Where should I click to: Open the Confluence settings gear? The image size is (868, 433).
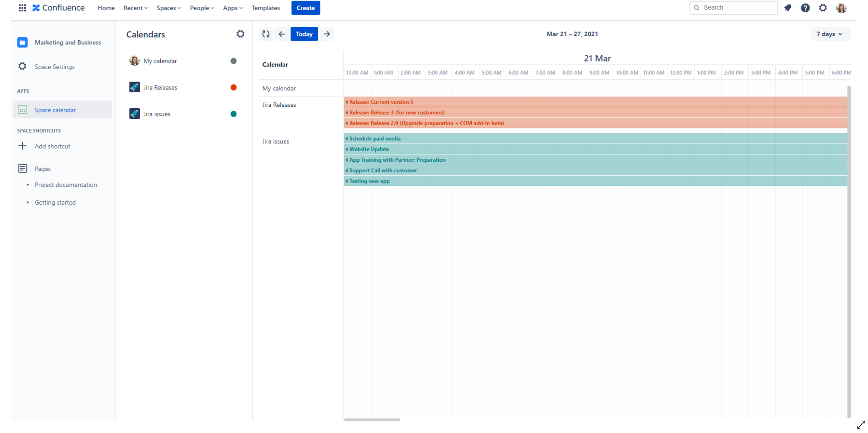pyautogui.click(x=823, y=8)
